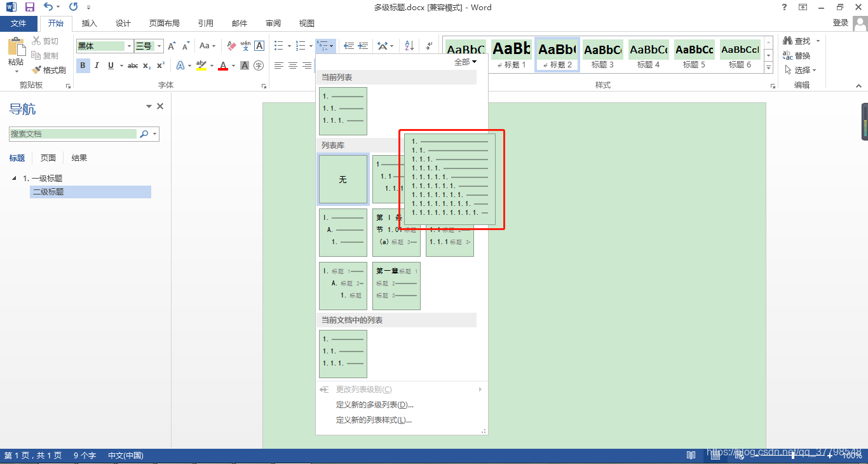
Task: Open the 插入 ribbon tab
Action: coord(90,24)
